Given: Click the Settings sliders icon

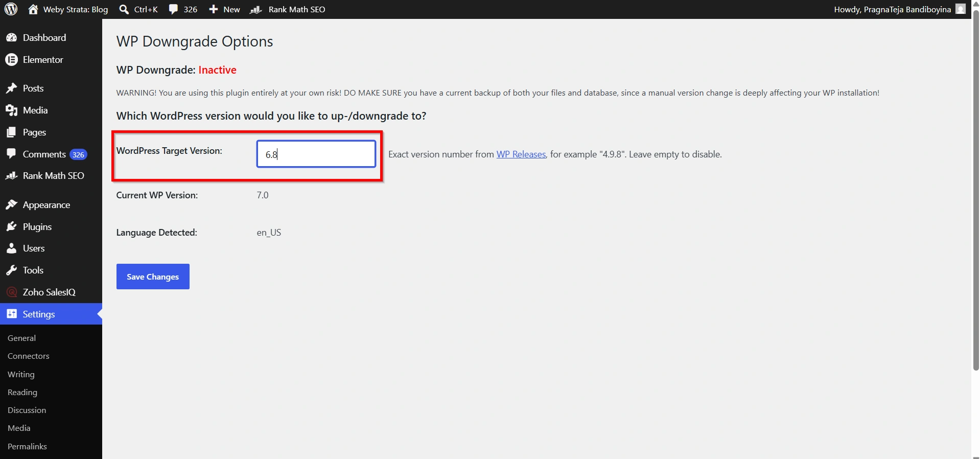Looking at the screenshot, I should 11,314.
